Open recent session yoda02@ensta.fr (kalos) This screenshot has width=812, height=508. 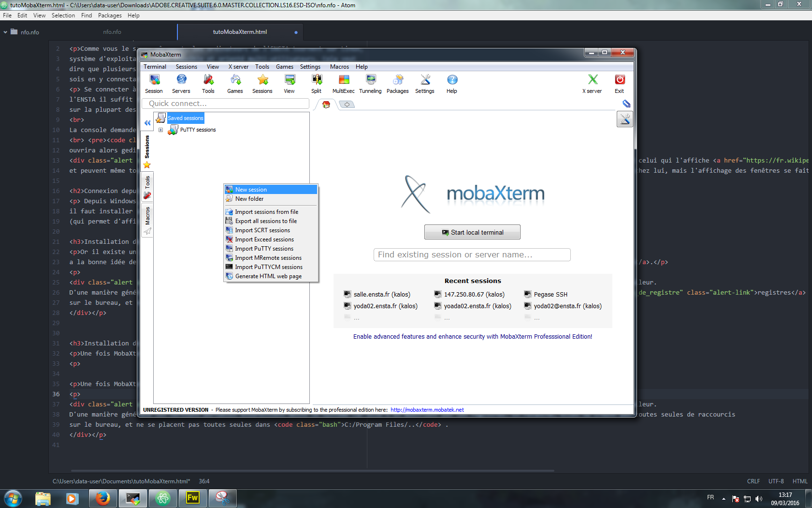click(563, 306)
